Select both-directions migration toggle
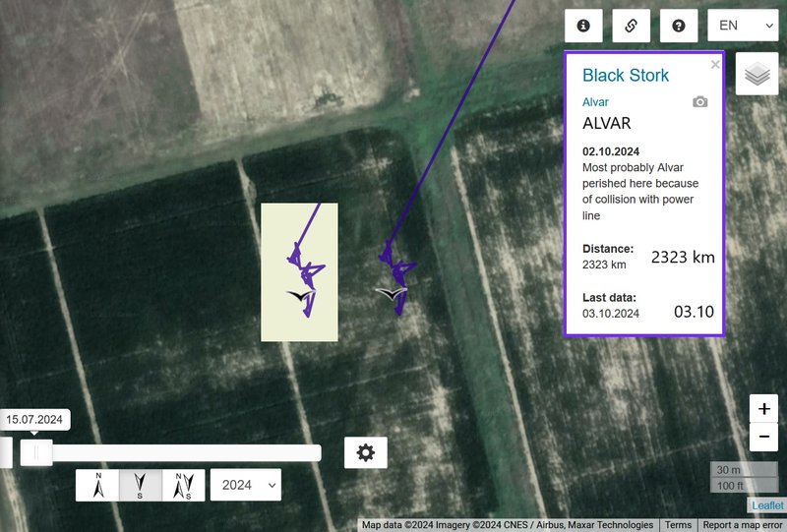This screenshot has height=532, width=787. [183, 486]
